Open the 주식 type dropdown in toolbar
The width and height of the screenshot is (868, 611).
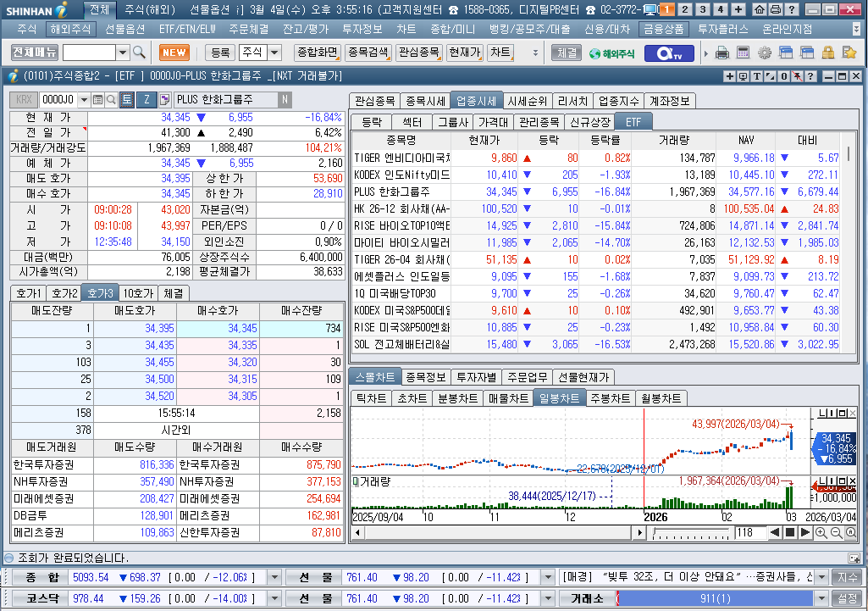[274, 53]
